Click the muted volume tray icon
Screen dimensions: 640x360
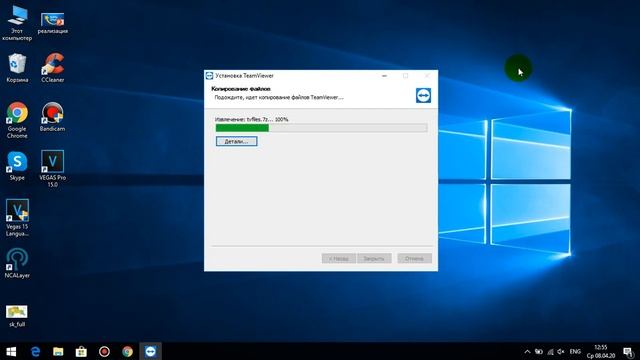561,351
